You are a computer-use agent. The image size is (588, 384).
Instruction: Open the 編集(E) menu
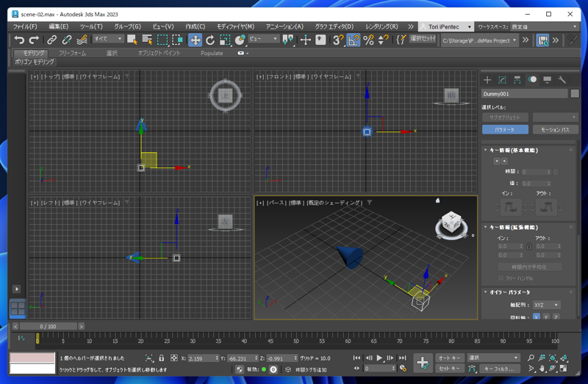59,26
